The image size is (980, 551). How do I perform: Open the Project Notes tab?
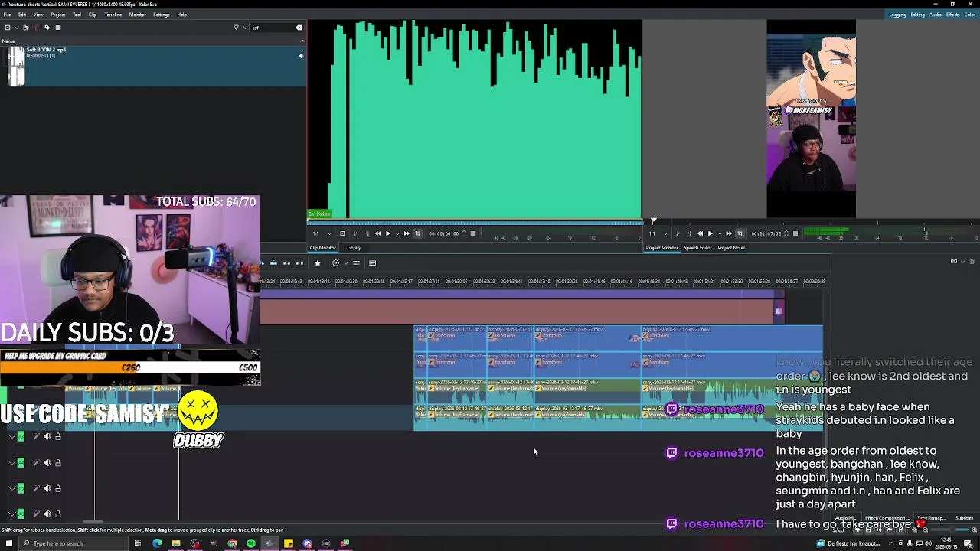731,248
